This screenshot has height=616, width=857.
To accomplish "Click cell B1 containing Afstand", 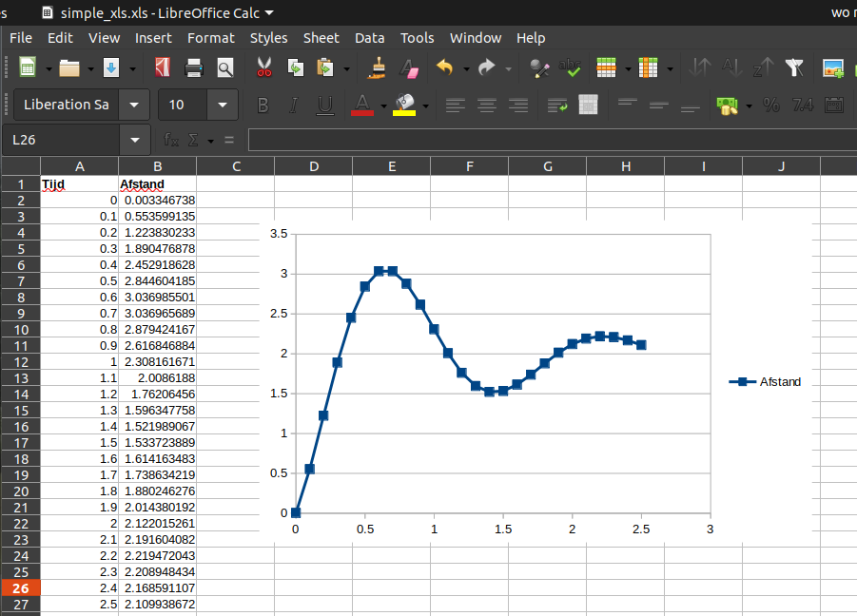I will pyautogui.click(x=157, y=184).
